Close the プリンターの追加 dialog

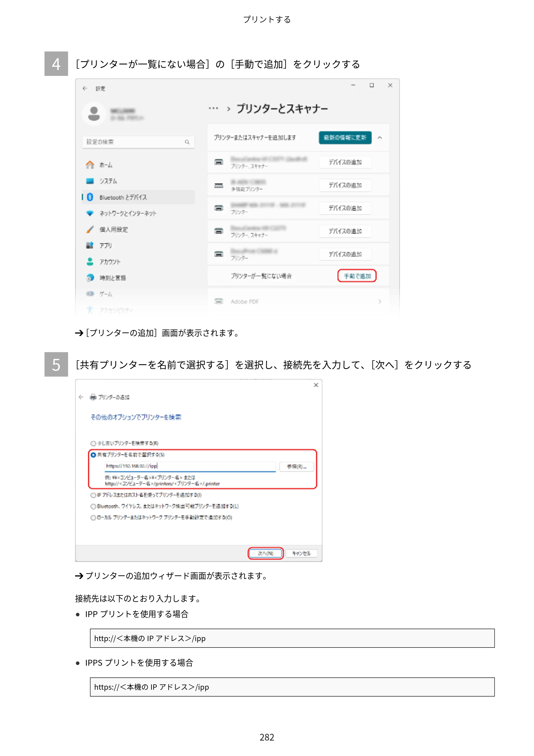pos(316,385)
